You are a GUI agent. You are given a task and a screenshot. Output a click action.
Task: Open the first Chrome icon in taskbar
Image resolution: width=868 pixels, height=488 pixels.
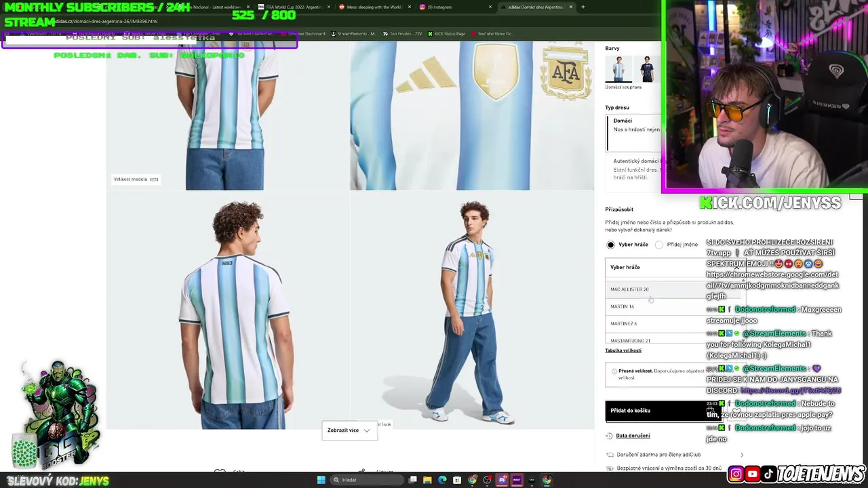473,480
